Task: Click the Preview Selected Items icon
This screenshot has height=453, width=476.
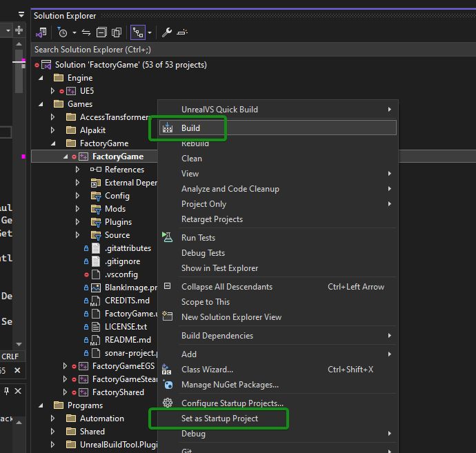Action: coord(182,32)
